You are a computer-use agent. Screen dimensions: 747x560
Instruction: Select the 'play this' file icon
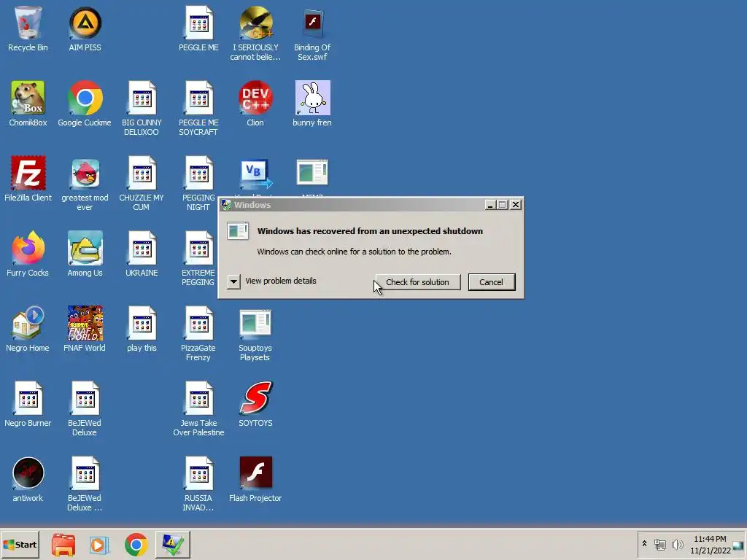142,330
